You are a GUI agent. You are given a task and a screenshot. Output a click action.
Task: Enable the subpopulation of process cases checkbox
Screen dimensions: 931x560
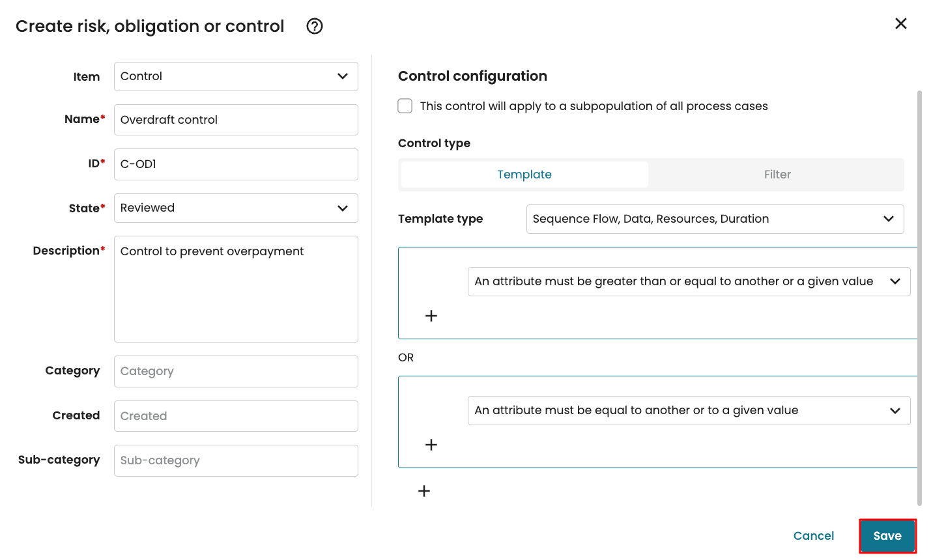pos(405,106)
